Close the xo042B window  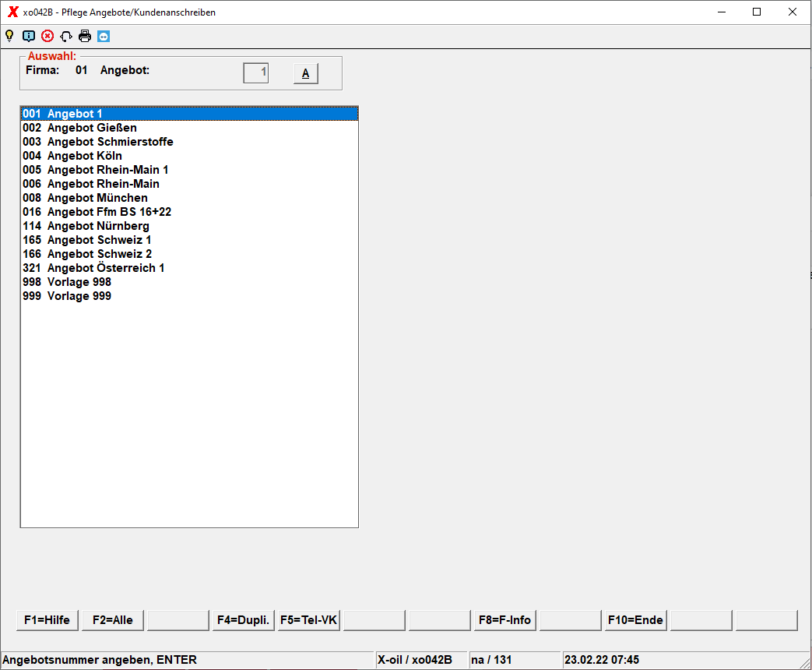[x=793, y=12]
